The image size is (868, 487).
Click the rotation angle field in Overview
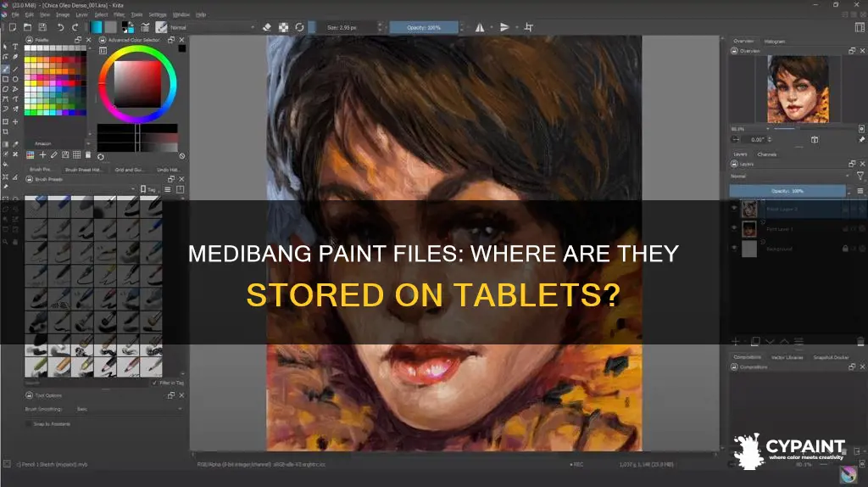758,140
